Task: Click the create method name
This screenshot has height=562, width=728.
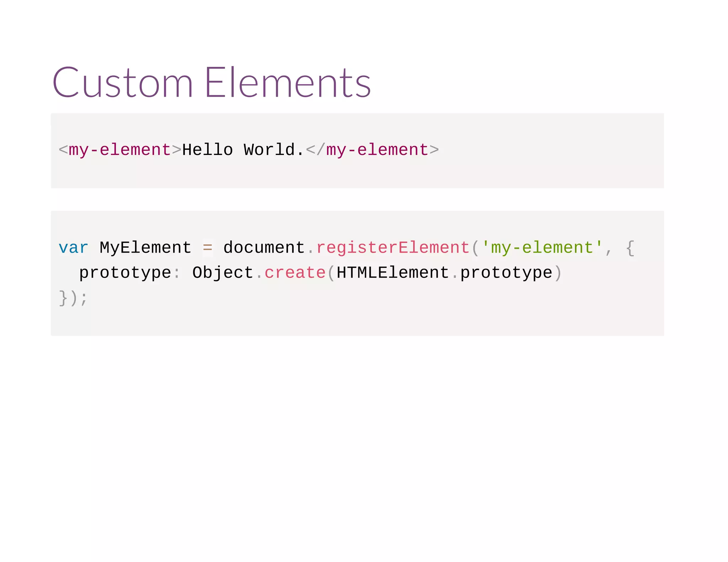Action: pos(295,273)
